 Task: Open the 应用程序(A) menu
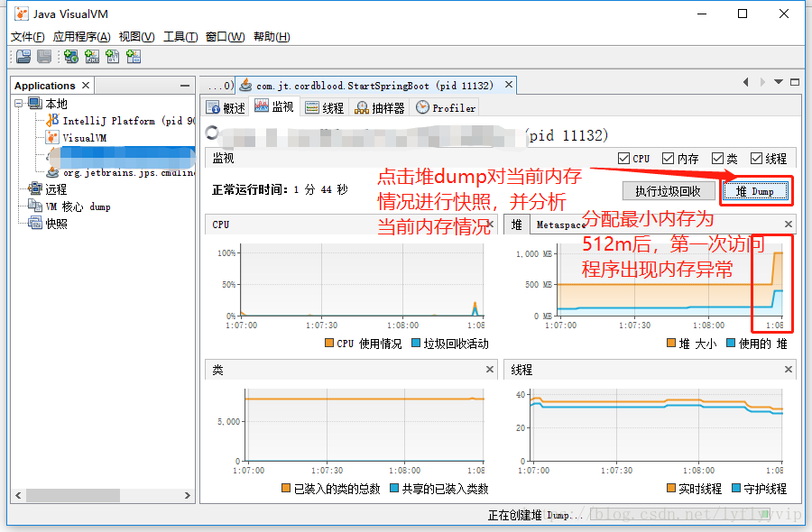(81, 37)
